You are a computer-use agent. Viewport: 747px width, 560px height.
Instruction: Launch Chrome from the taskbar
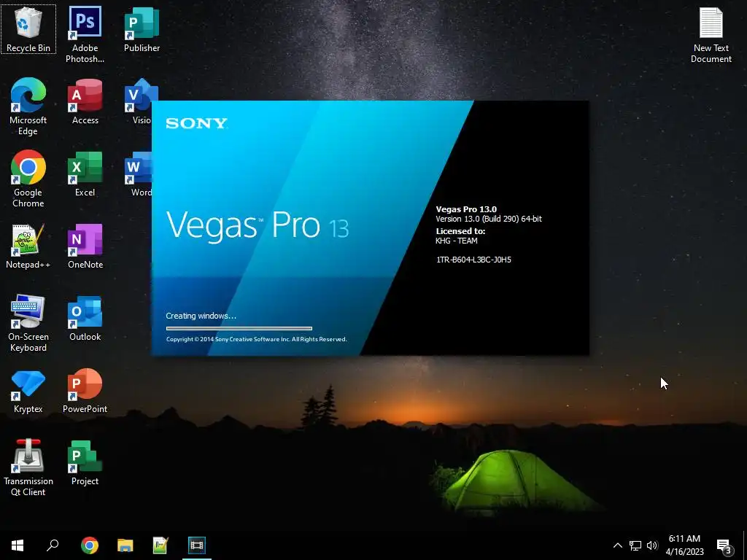89,545
